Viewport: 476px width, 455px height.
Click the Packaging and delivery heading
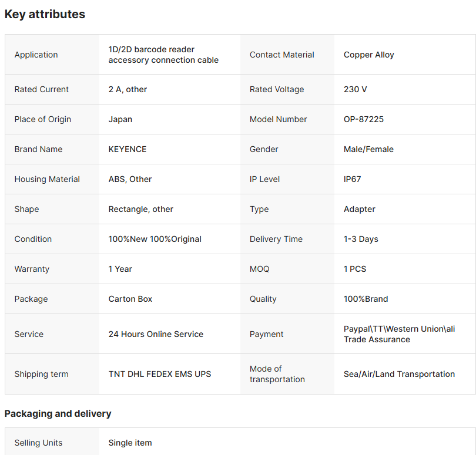58,413
